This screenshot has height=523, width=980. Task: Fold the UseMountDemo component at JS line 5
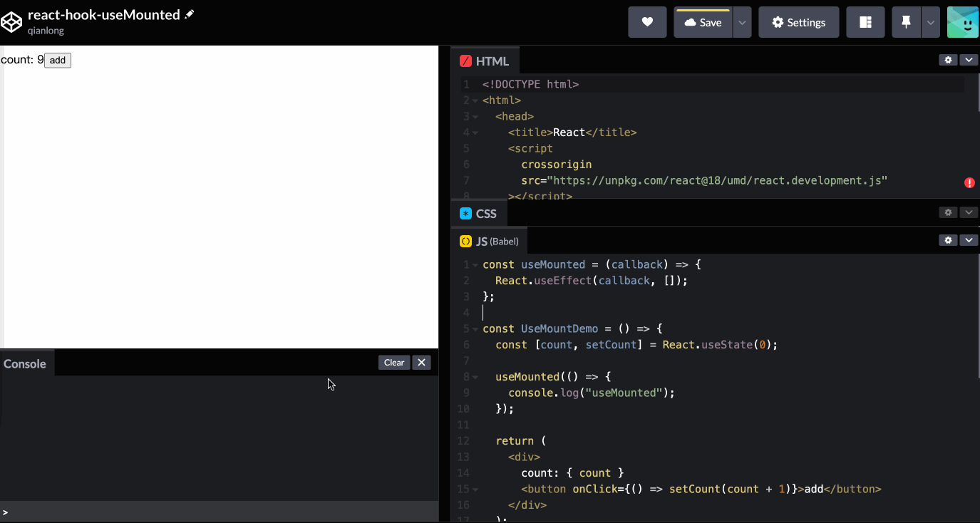tap(475, 329)
